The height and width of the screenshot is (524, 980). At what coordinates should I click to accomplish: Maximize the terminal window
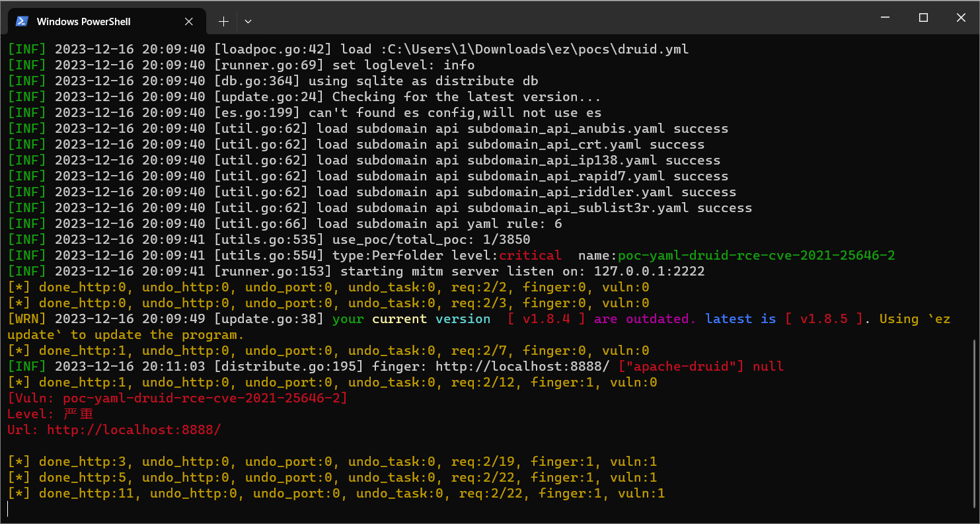(x=923, y=18)
